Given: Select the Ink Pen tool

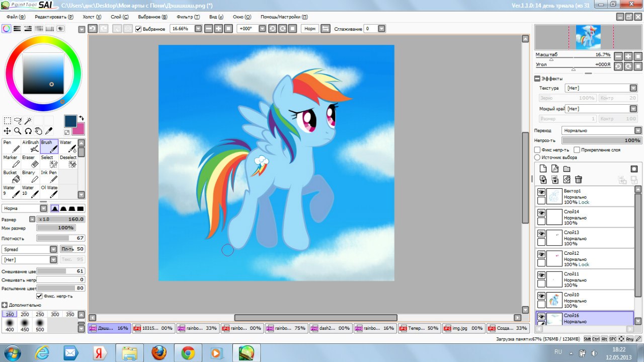Looking at the screenshot, I should [x=49, y=176].
